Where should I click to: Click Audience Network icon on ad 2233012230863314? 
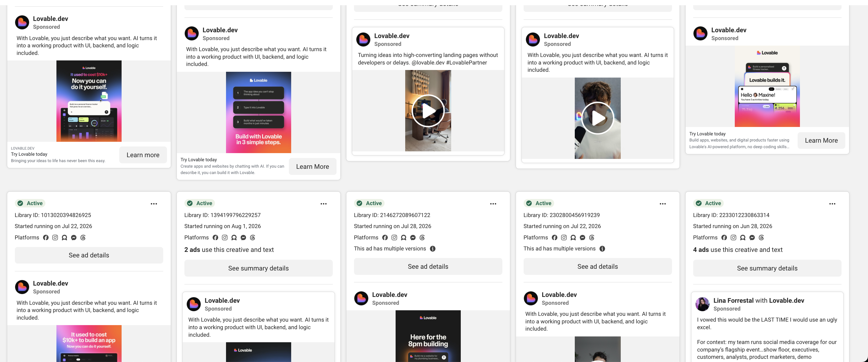(743, 238)
